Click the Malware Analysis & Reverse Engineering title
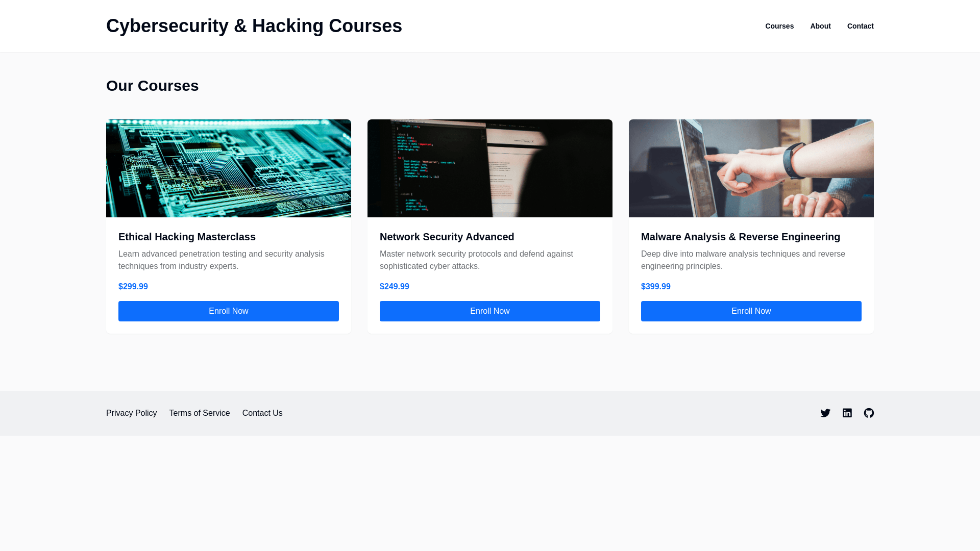The height and width of the screenshot is (551, 980). (741, 237)
